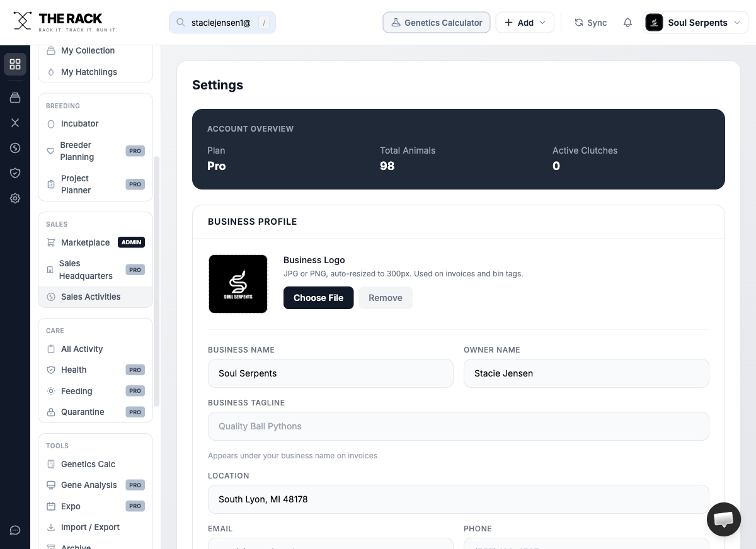Viewport: 756px width, 549px height.
Task: Click the Expo calendar icon
Action: (51, 506)
